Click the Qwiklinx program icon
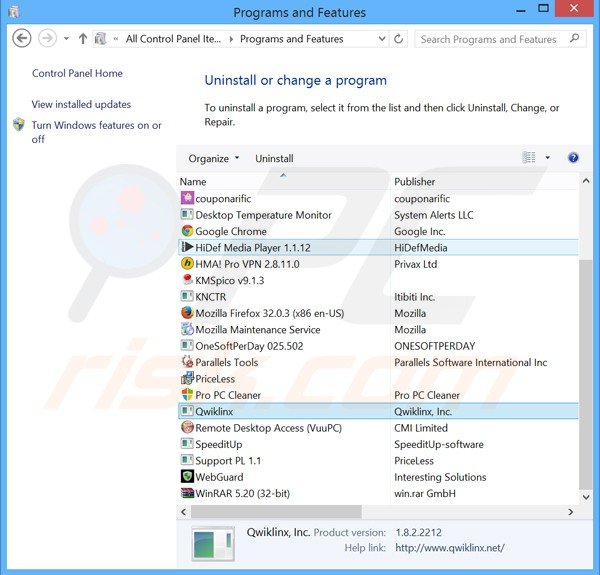This screenshot has height=575, width=600. click(x=187, y=411)
